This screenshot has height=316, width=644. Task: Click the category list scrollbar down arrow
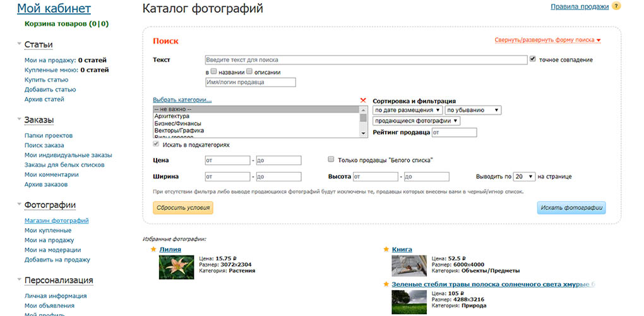click(363, 134)
